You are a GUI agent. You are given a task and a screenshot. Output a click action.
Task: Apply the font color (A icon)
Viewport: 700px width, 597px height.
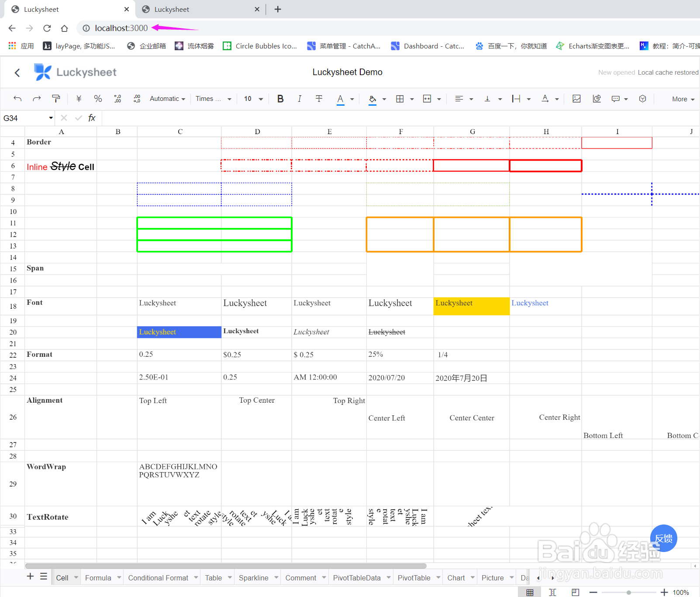click(x=341, y=99)
